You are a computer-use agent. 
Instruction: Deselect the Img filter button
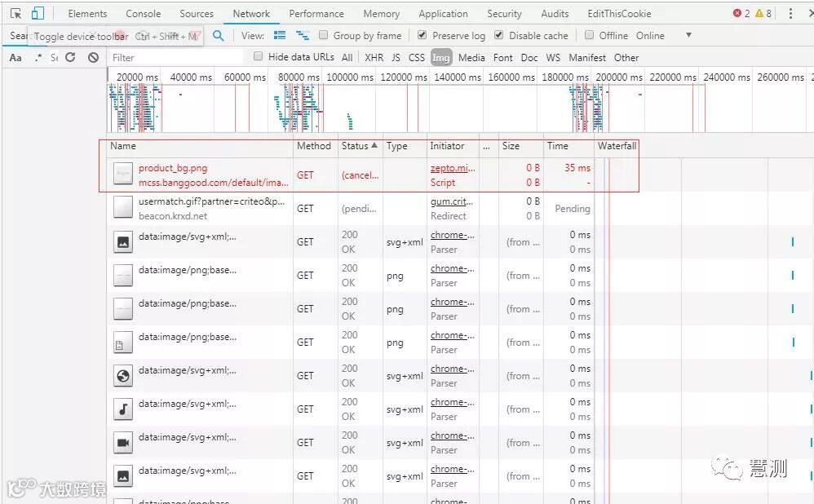click(440, 58)
